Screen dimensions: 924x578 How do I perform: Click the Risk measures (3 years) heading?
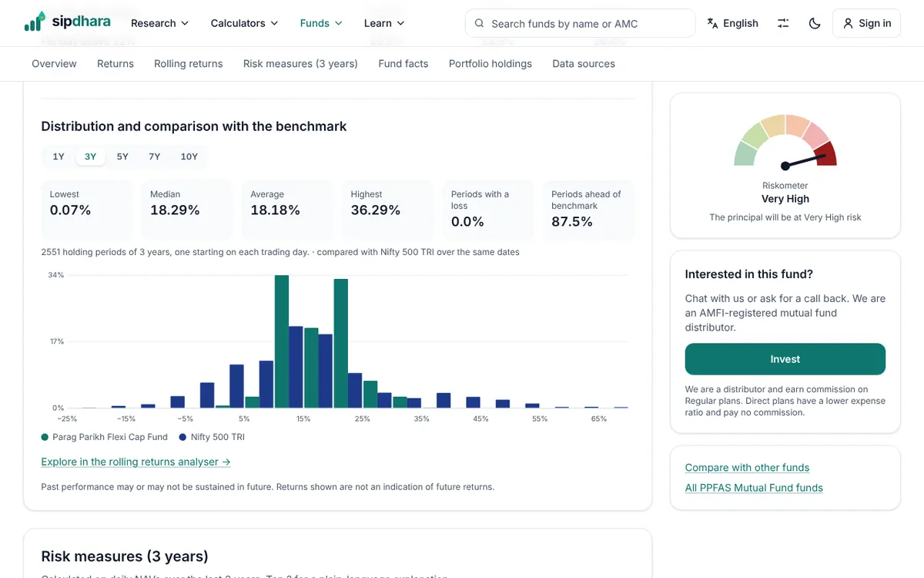pos(125,556)
